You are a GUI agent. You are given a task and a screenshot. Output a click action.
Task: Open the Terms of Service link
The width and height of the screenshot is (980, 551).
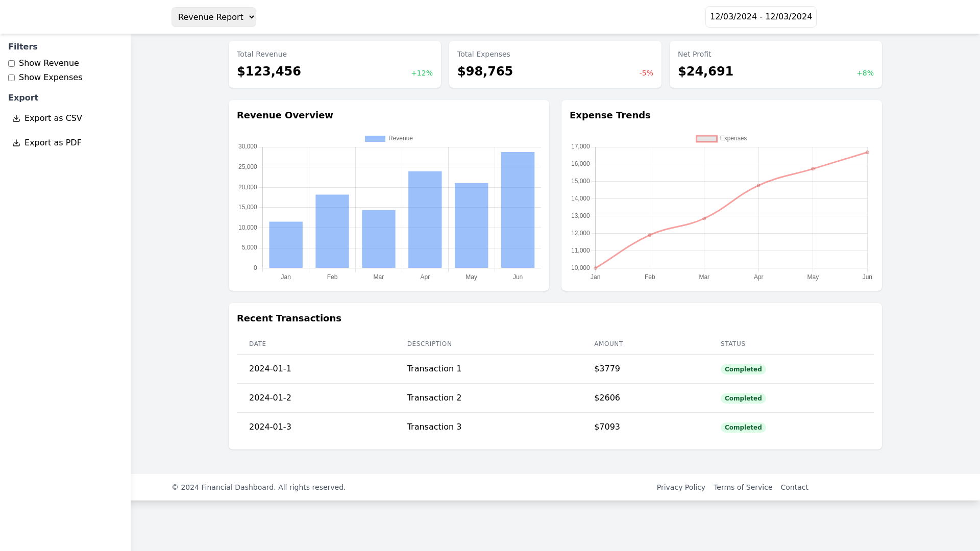(x=743, y=487)
